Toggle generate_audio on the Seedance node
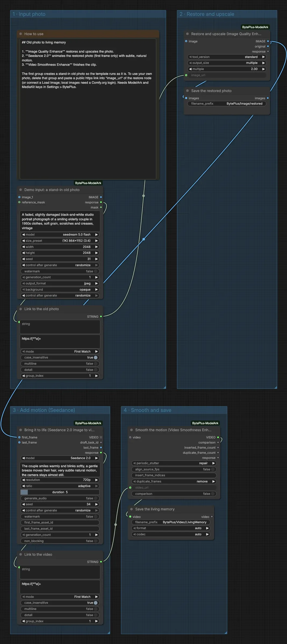 (60, 498)
